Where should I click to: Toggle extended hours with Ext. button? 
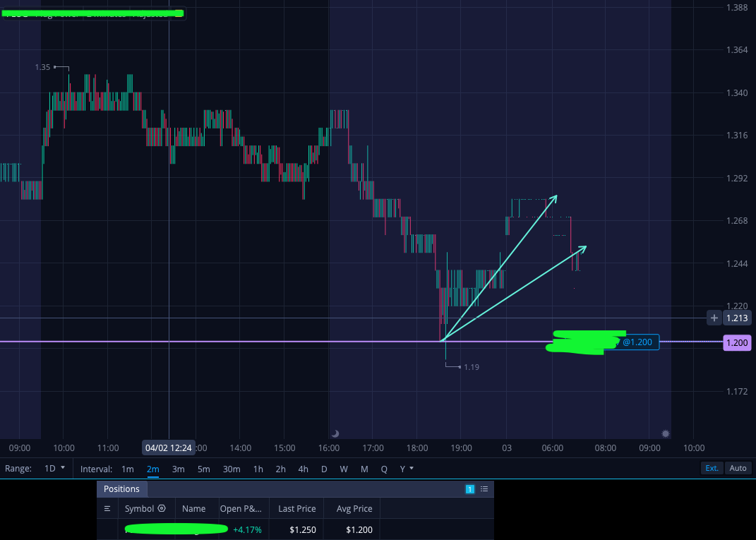(x=712, y=468)
